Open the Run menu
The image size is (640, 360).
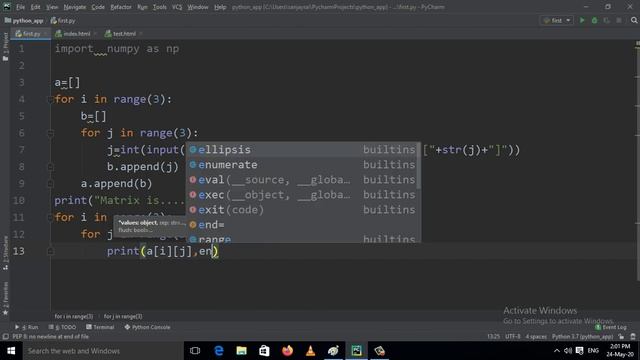[142, 7]
